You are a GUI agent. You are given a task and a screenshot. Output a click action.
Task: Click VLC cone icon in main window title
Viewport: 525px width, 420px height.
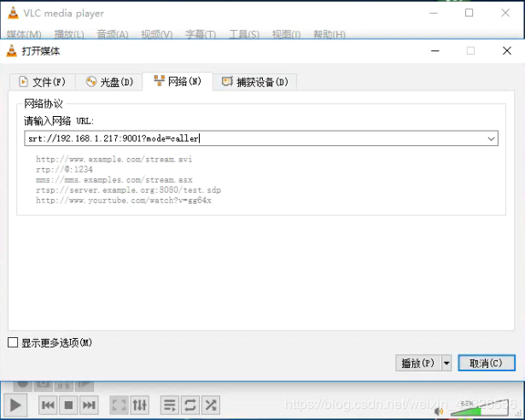13,13
